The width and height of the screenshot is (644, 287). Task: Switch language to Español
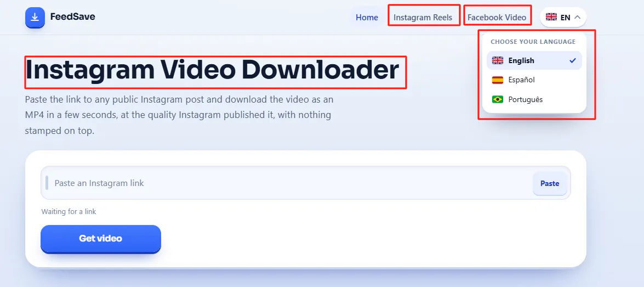(534, 80)
